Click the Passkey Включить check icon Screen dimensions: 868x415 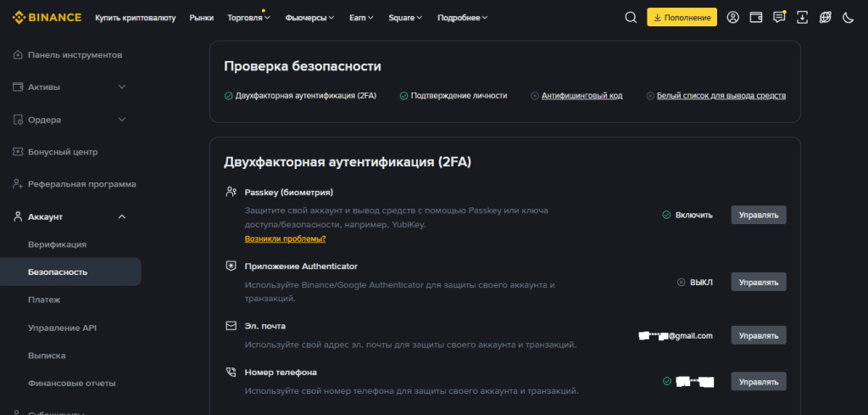pos(666,215)
